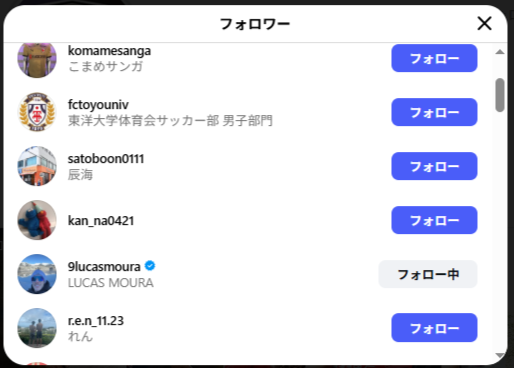Image resolution: width=514 pixels, height=368 pixels.
Task: Open the satoboon0111 avatar
Action: (37, 166)
